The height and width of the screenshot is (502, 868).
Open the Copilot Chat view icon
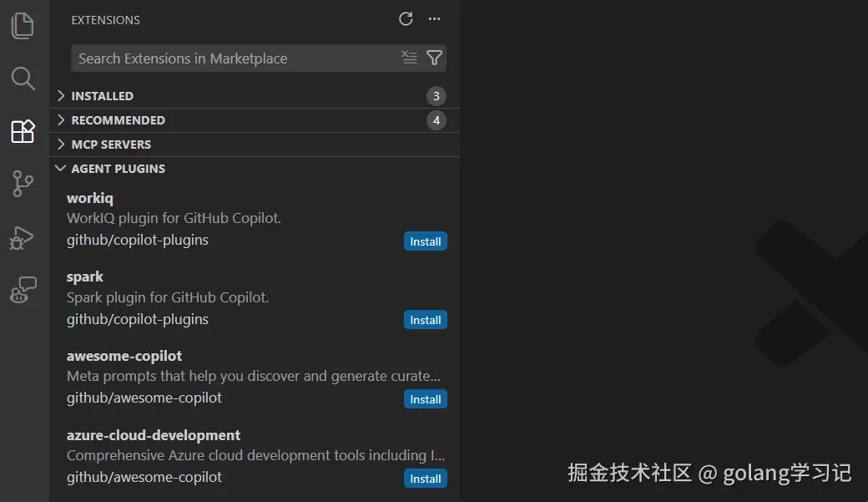[x=23, y=290]
